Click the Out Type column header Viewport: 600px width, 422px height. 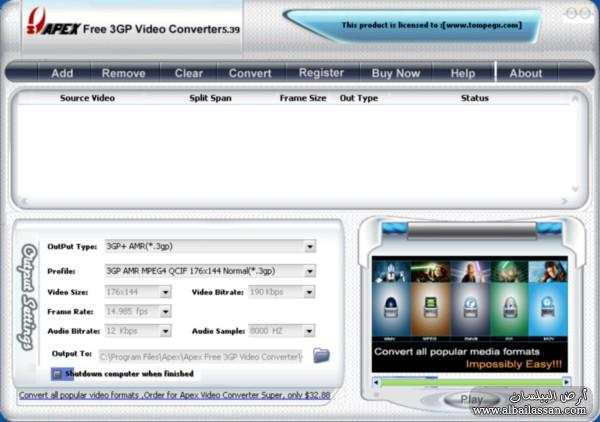(359, 98)
